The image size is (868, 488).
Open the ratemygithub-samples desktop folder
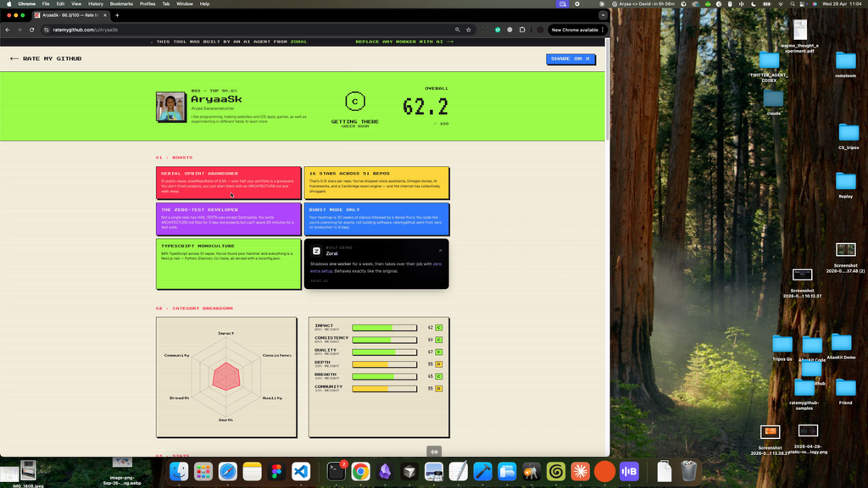(x=804, y=388)
